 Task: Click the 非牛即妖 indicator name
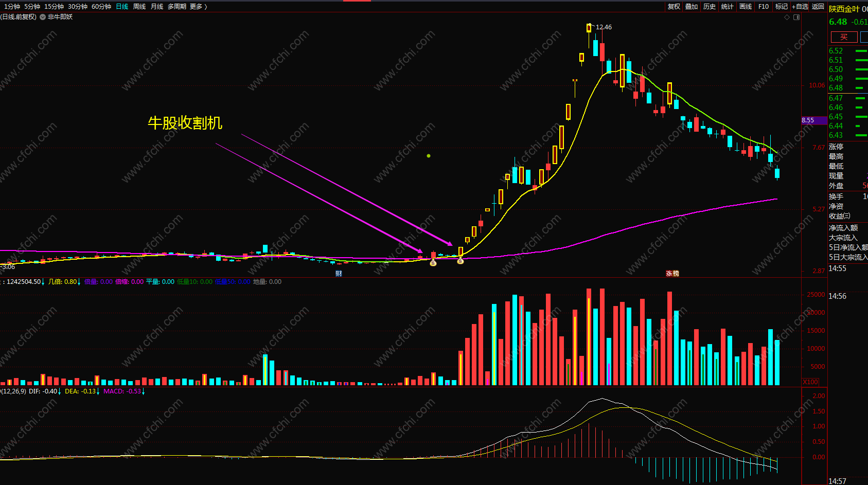(x=60, y=17)
